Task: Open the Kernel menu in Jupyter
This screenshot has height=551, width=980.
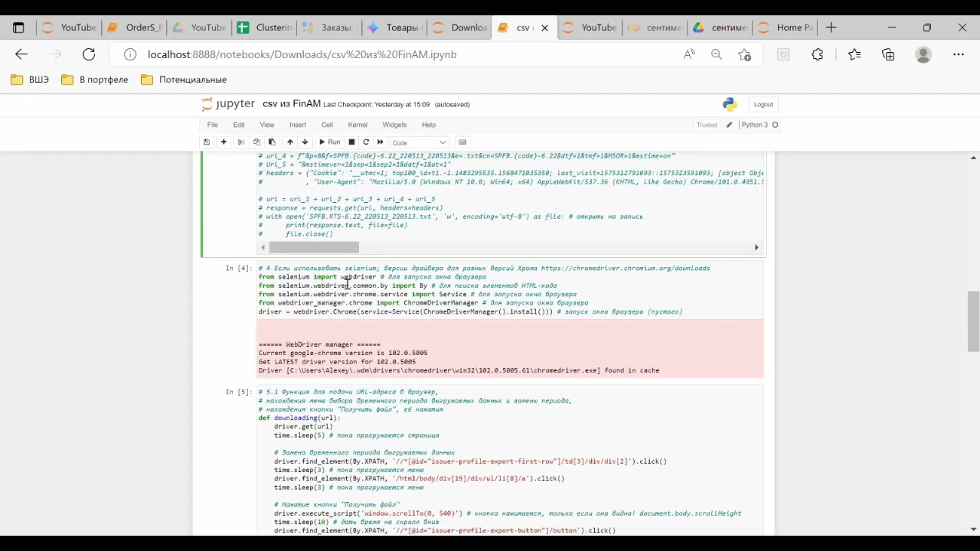Action: click(x=358, y=125)
